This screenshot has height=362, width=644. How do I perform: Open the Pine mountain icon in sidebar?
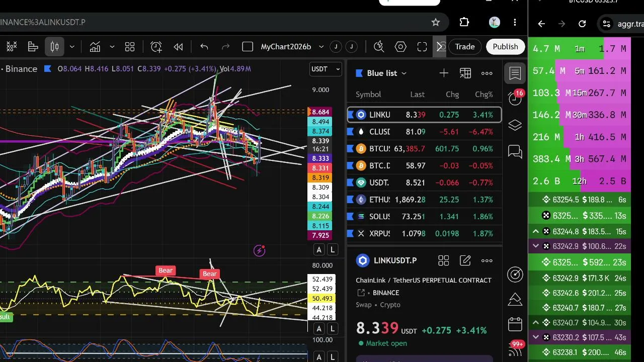coord(515,299)
